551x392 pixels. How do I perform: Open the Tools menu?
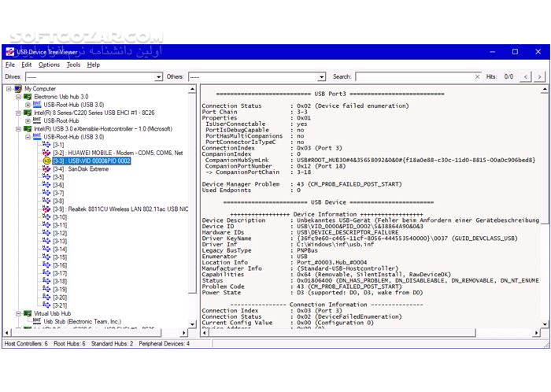point(73,65)
